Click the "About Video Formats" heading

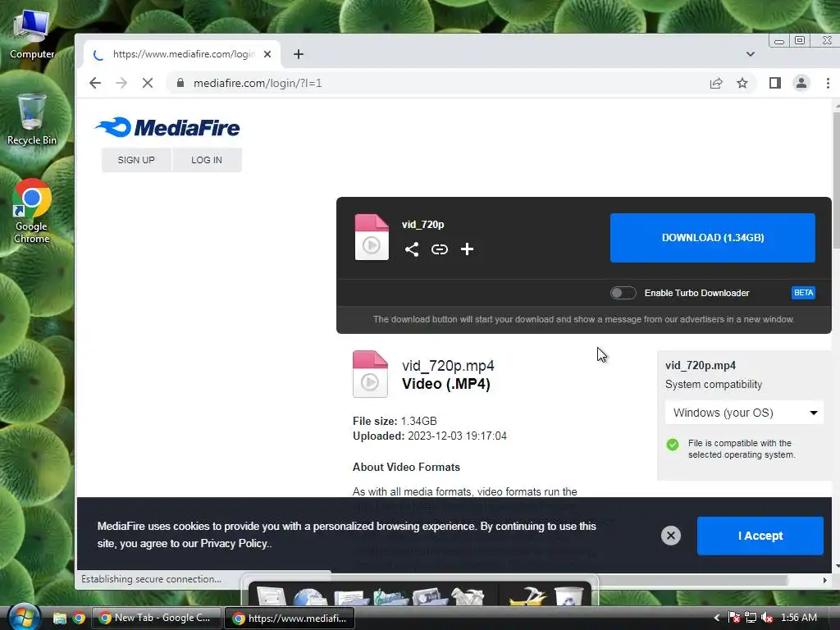click(406, 467)
